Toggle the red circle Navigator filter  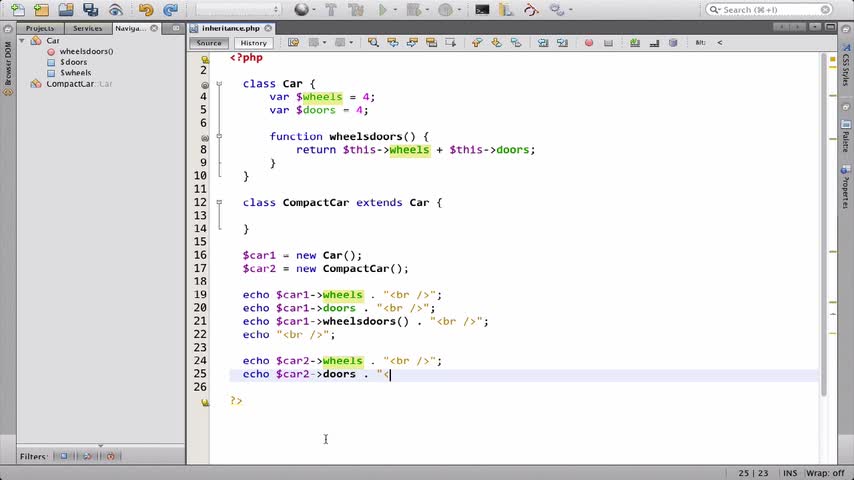click(x=111, y=456)
